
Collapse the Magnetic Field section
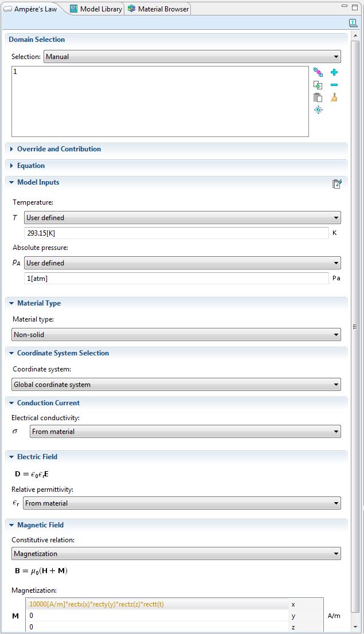[12, 525]
